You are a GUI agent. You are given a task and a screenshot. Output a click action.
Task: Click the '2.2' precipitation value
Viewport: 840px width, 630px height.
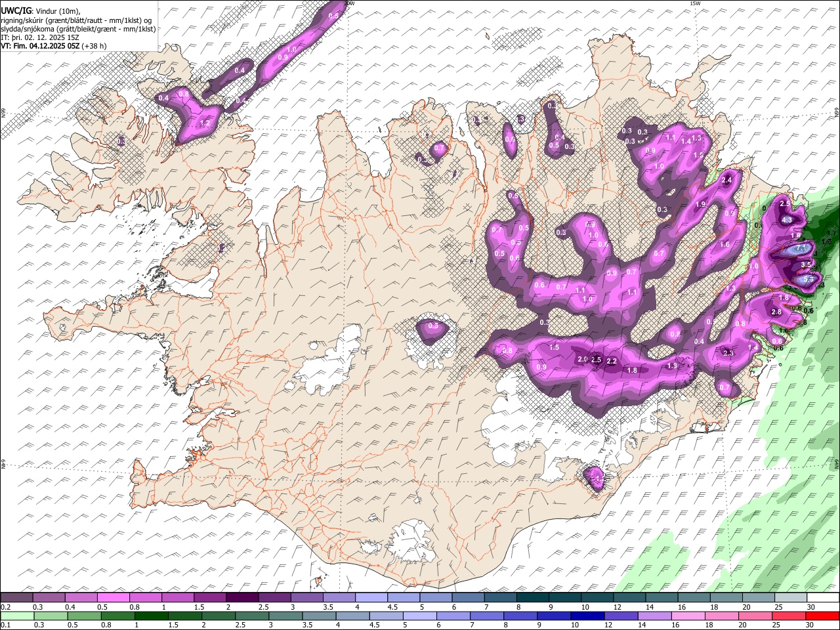coord(612,362)
